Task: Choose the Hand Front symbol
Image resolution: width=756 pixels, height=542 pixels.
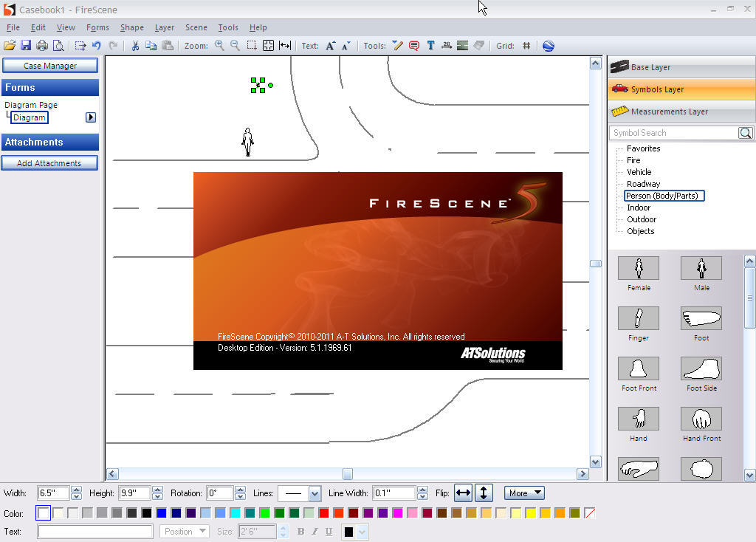Action: (x=701, y=419)
